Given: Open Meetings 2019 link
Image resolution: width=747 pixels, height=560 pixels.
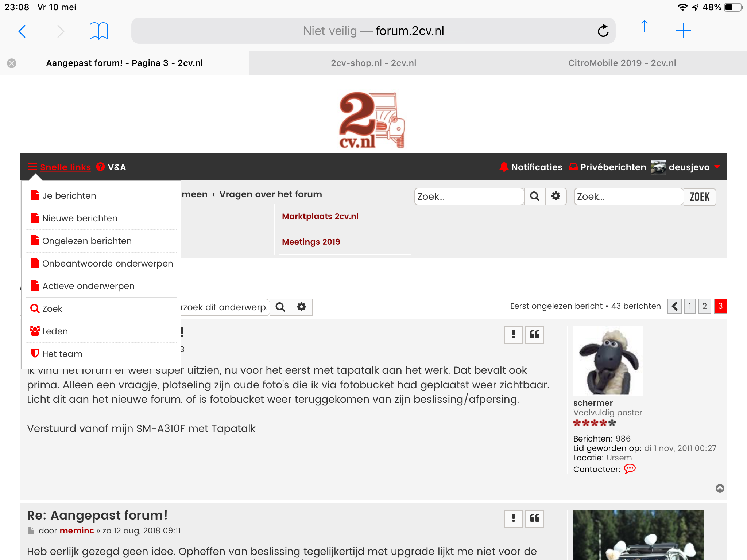Looking at the screenshot, I should (x=311, y=242).
